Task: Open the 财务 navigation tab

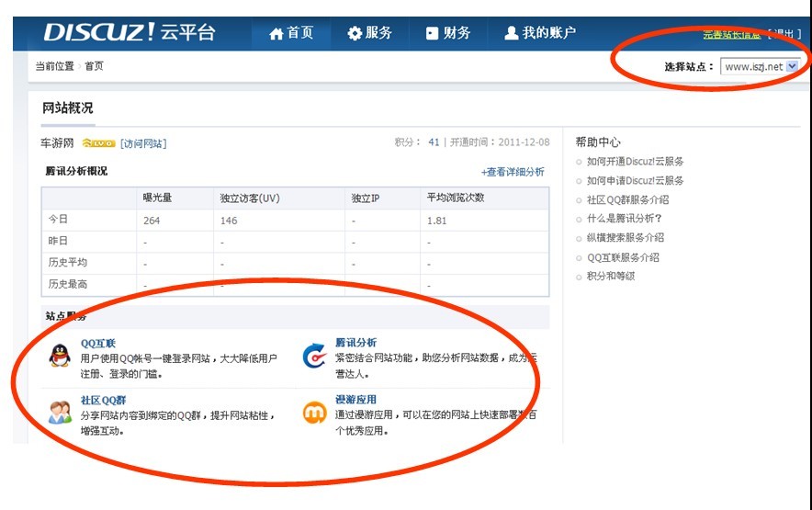Action: click(x=448, y=33)
